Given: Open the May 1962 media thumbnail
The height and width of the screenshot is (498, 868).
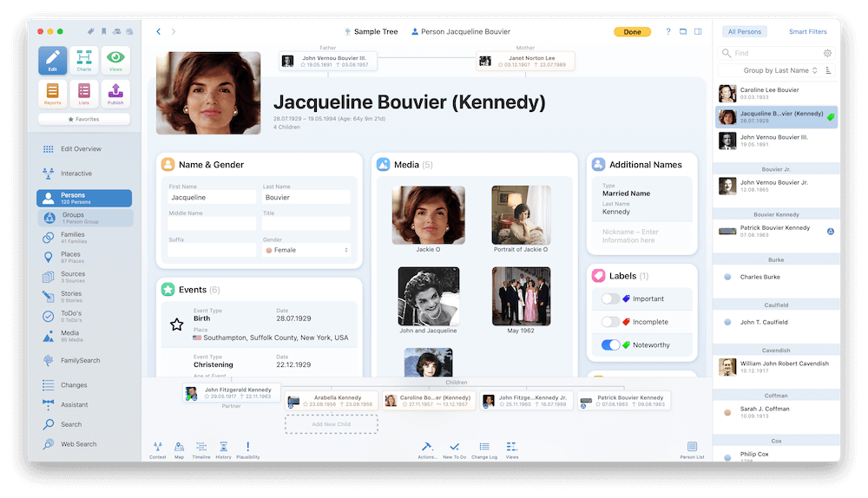Looking at the screenshot, I should [x=521, y=296].
